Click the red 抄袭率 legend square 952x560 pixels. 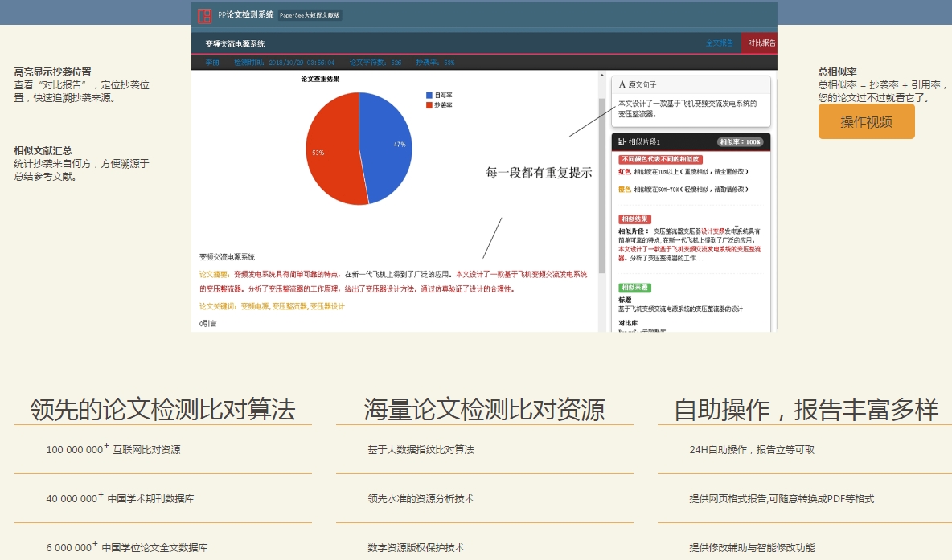pyautogui.click(x=429, y=105)
